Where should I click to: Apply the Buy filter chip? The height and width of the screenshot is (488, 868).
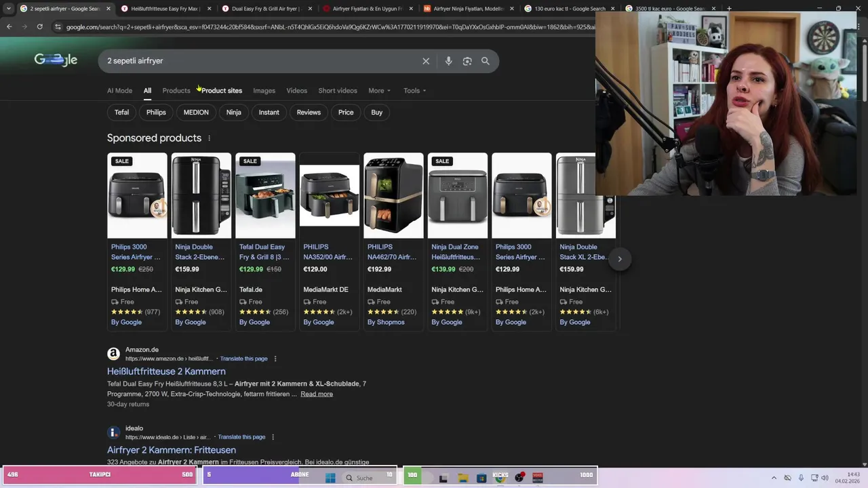tap(377, 113)
